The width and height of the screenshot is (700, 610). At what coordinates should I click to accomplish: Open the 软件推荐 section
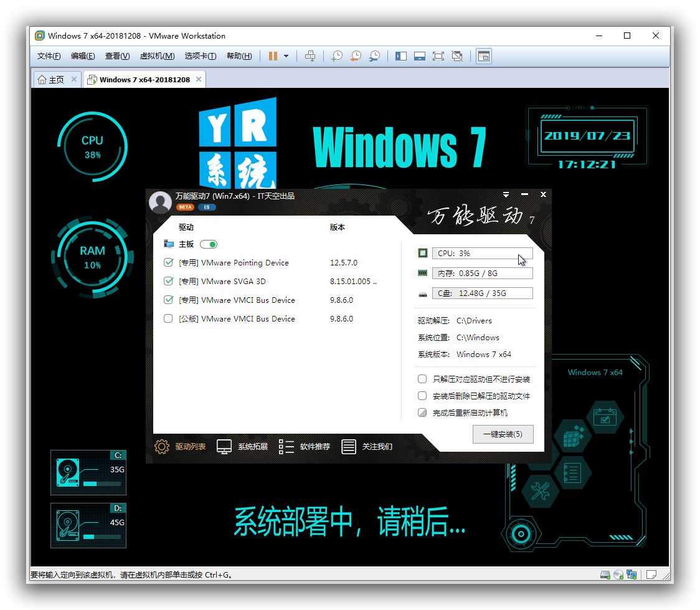[315, 447]
